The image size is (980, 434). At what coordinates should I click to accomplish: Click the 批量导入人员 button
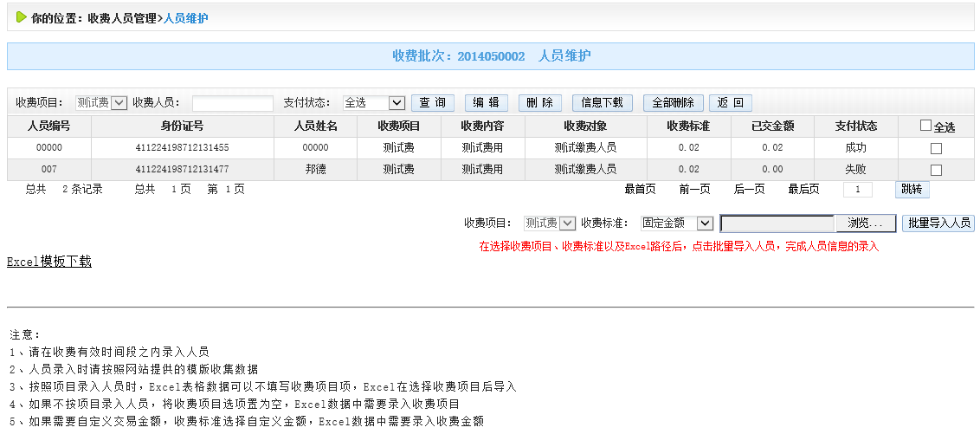tap(938, 223)
